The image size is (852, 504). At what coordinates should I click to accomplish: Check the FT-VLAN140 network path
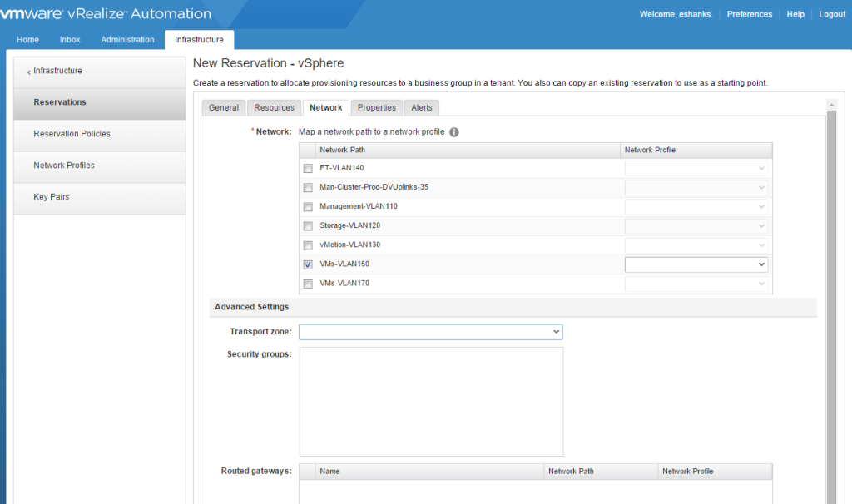[x=308, y=168]
